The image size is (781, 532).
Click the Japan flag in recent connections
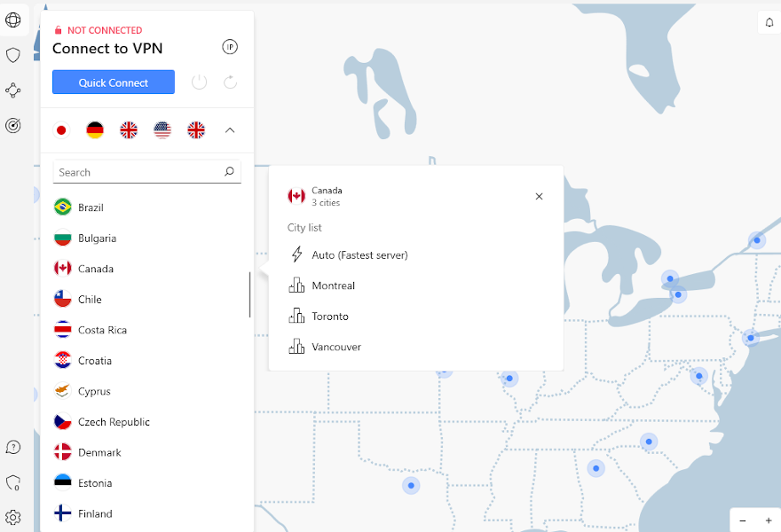[61, 130]
